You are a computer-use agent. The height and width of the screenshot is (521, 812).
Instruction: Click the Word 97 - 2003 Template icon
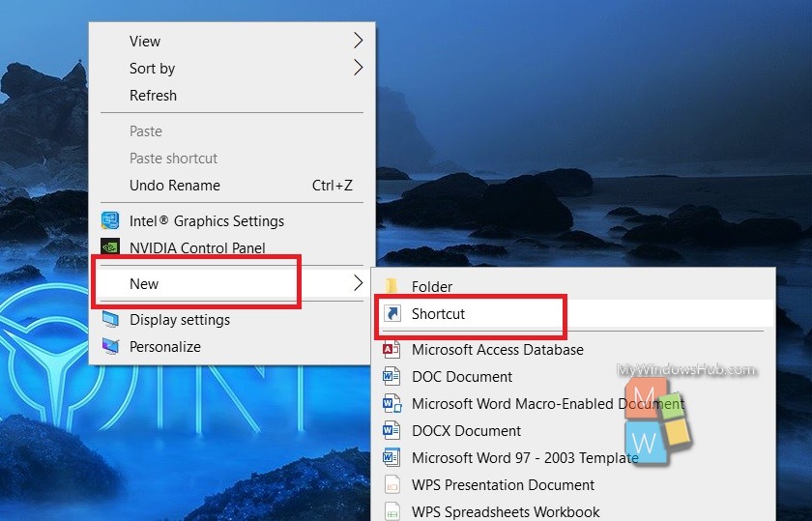point(391,457)
